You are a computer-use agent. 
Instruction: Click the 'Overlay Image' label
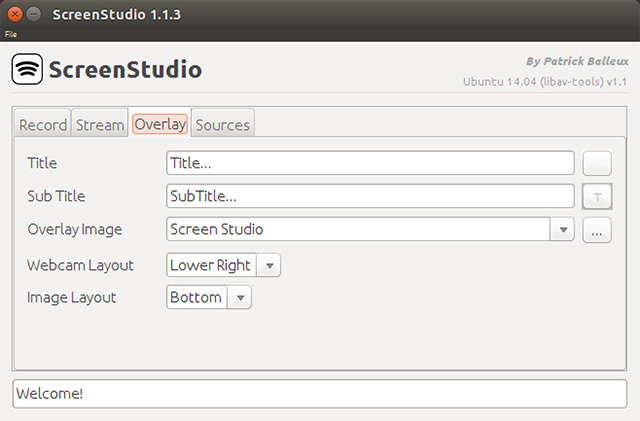75,229
